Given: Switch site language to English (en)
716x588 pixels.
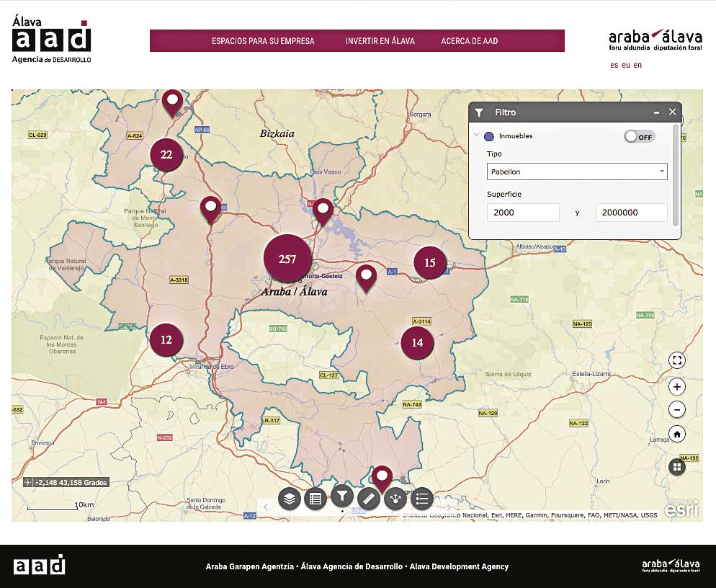Looking at the screenshot, I should coord(637,65).
